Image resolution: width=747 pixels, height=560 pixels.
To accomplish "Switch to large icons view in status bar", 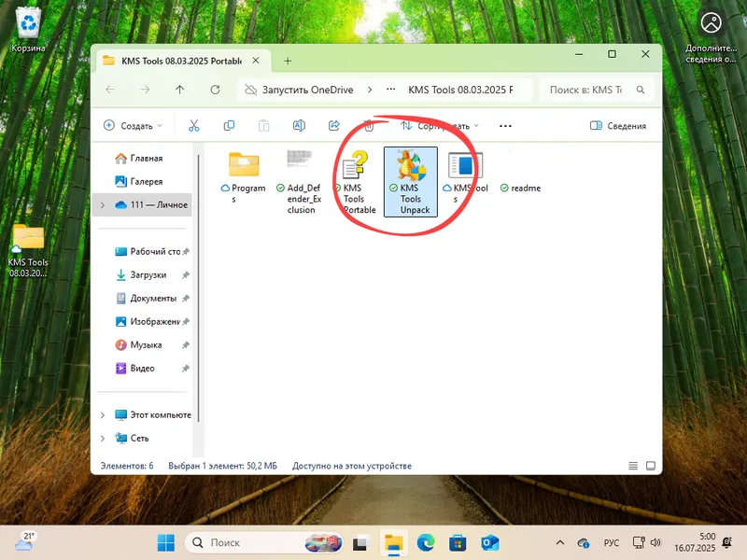I will coord(651,466).
